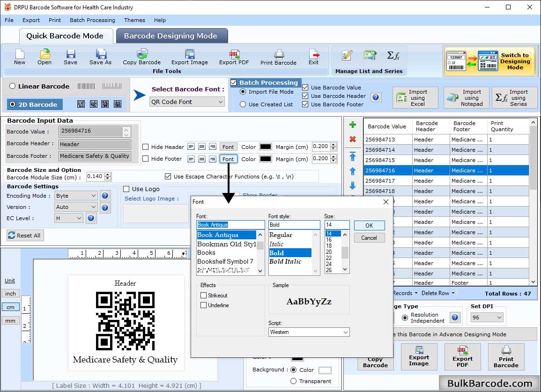Image resolution: width=541 pixels, height=392 pixels.
Task: Open the File menu
Action: [x=9, y=20]
